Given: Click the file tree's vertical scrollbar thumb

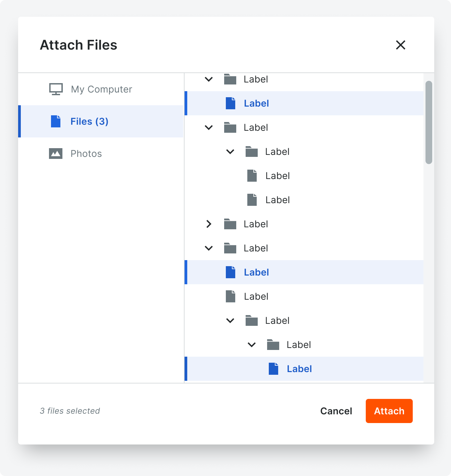Looking at the screenshot, I should tap(429, 122).
